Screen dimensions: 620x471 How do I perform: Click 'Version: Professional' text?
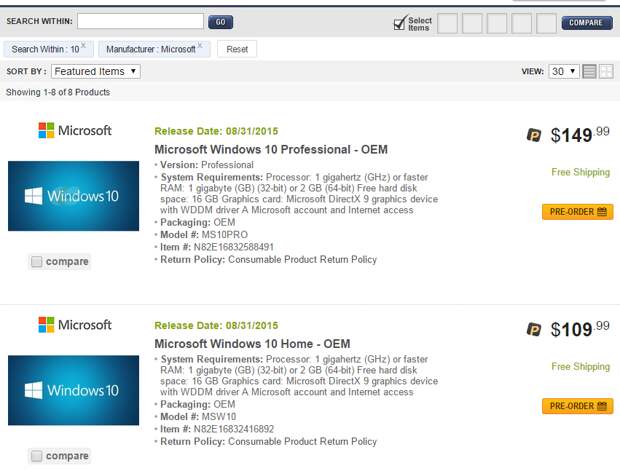click(207, 165)
